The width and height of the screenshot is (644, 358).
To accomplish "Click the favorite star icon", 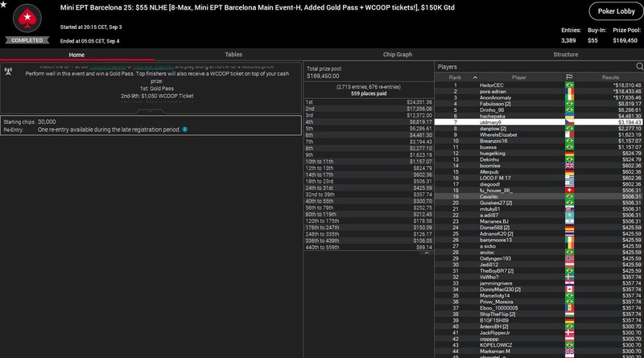I will click(x=3, y=5).
